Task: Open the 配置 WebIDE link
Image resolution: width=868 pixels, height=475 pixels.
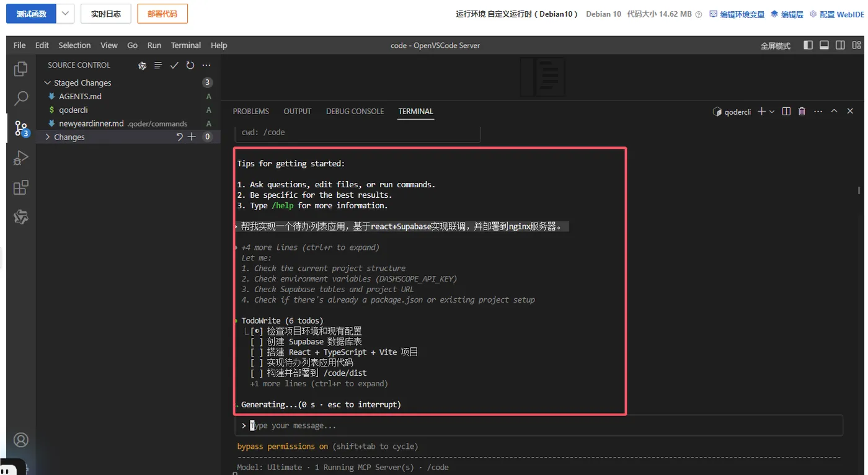Action: 837,14
